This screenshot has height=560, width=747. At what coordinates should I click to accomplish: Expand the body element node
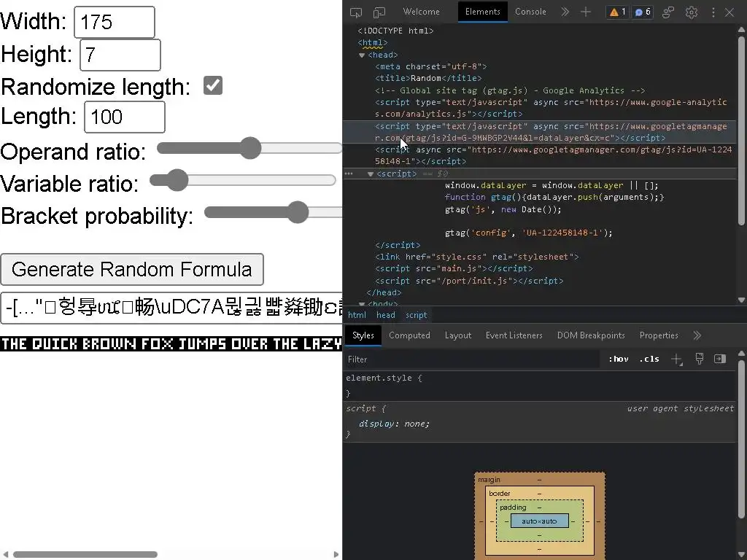click(x=362, y=304)
